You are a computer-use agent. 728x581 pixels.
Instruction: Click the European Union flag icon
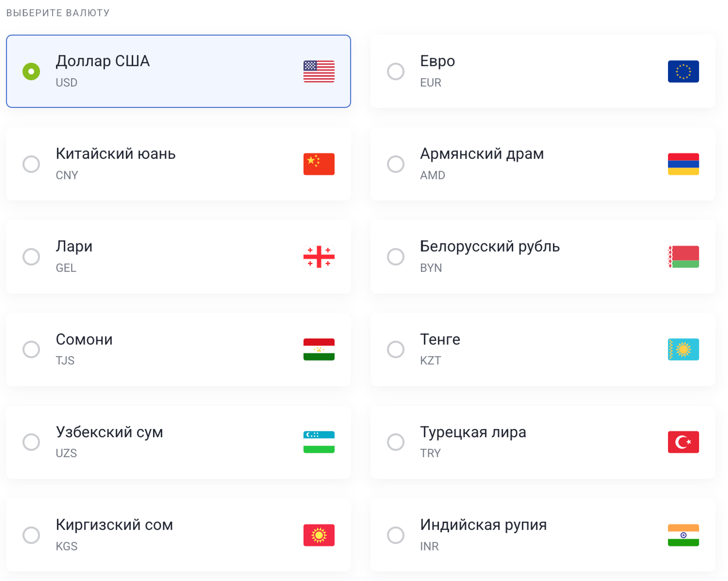(x=683, y=71)
